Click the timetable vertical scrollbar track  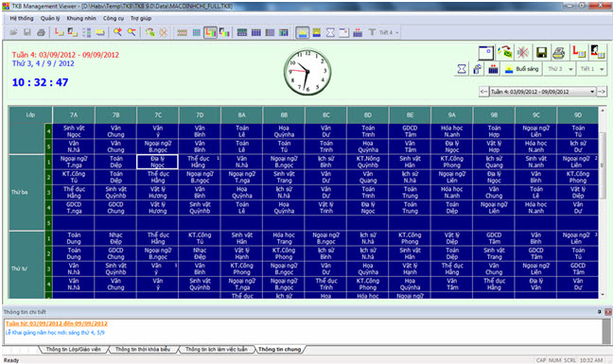pyautogui.click(x=603, y=203)
